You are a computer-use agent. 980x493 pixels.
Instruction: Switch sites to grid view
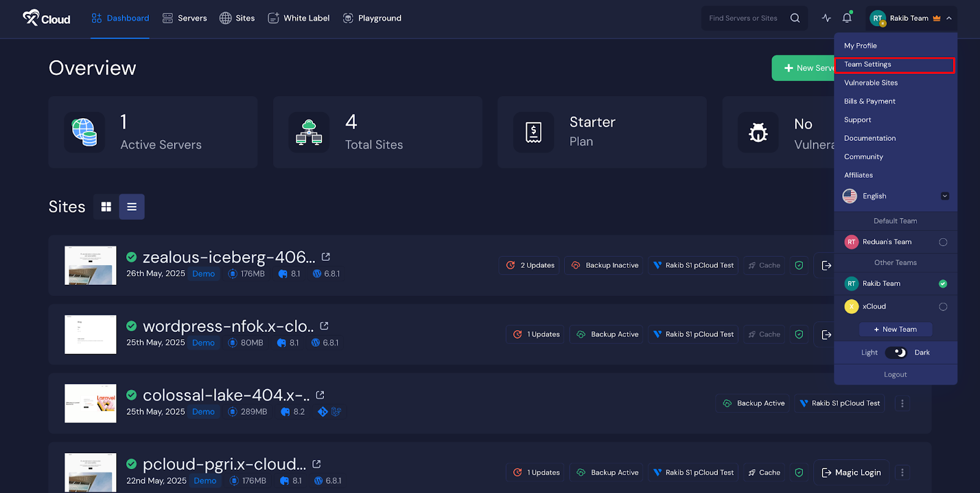click(x=106, y=207)
